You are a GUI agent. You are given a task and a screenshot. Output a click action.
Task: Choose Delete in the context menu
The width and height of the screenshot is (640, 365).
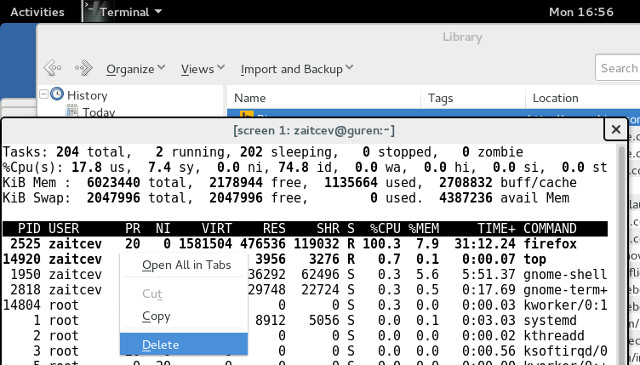pyautogui.click(x=184, y=344)
